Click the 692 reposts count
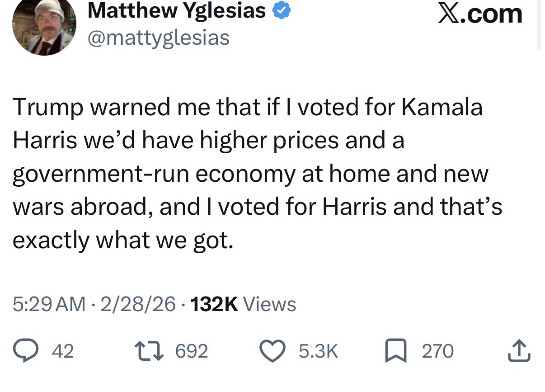 pos(191,351)
